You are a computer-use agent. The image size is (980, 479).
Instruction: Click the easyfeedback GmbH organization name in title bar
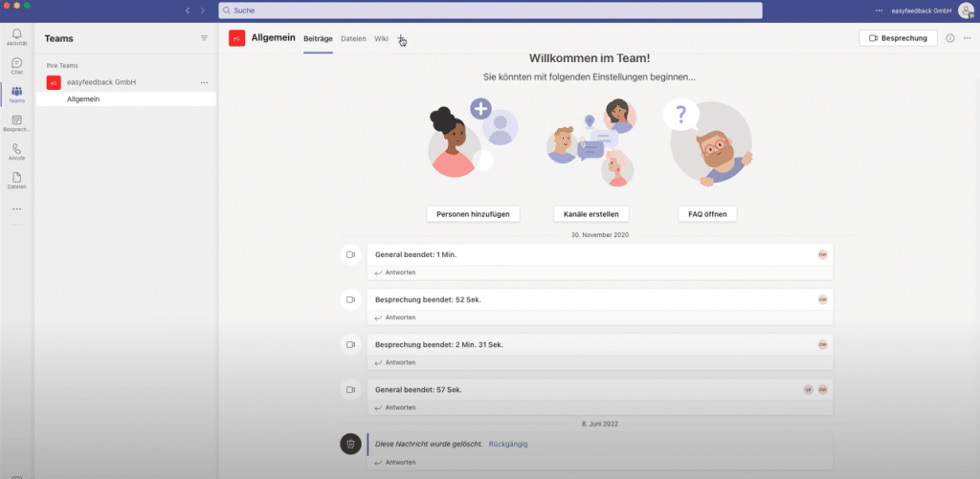tap(922, 11)
